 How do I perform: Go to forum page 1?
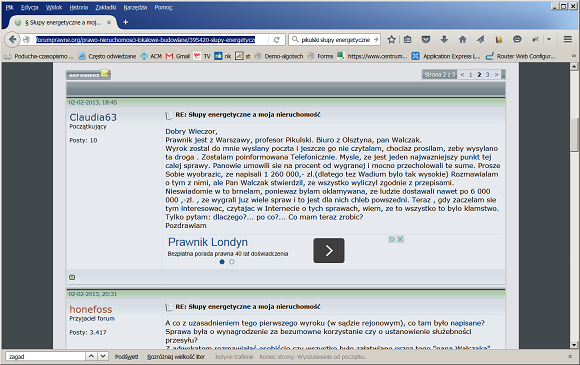click(471, 75)
